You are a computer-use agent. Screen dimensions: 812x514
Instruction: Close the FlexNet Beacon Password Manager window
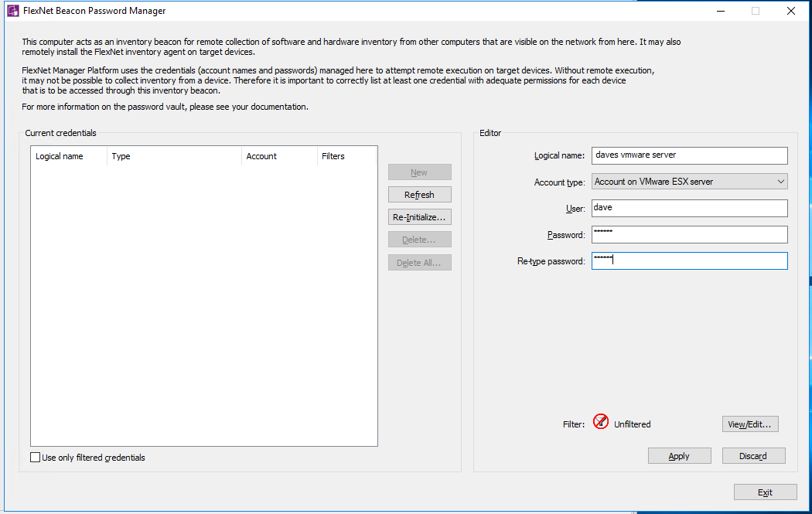click(x=791, y=11)
